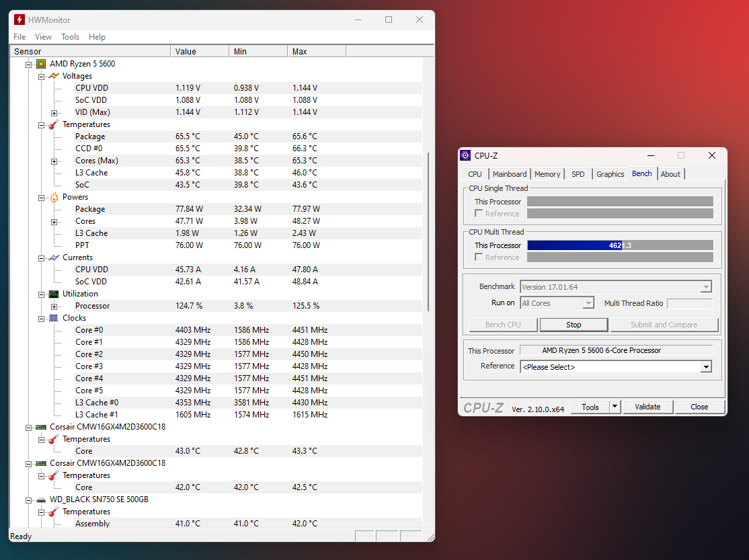The height and width of the screenshot is (560, 749).
Task: Click the Value column header
Action: pyautogui.click(x=200, y=51)
